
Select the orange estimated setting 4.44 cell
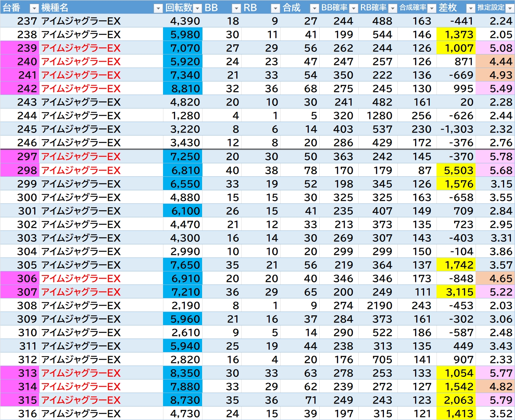(x=495, y=62)
